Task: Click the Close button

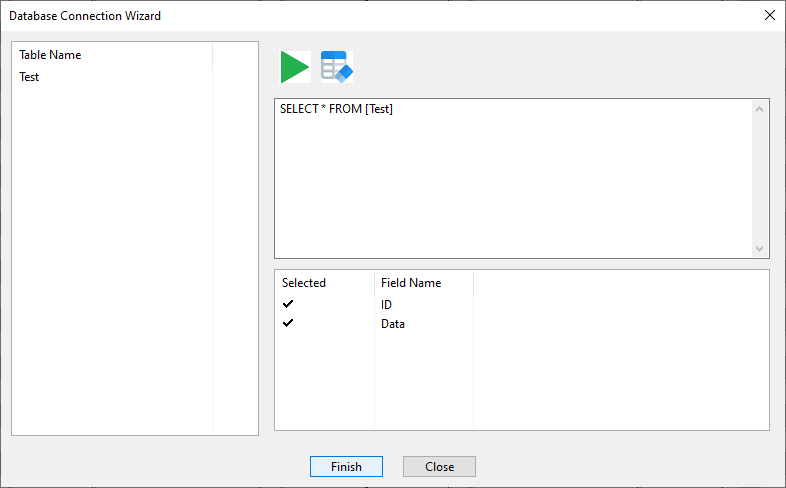Action: tap(439, 466)
